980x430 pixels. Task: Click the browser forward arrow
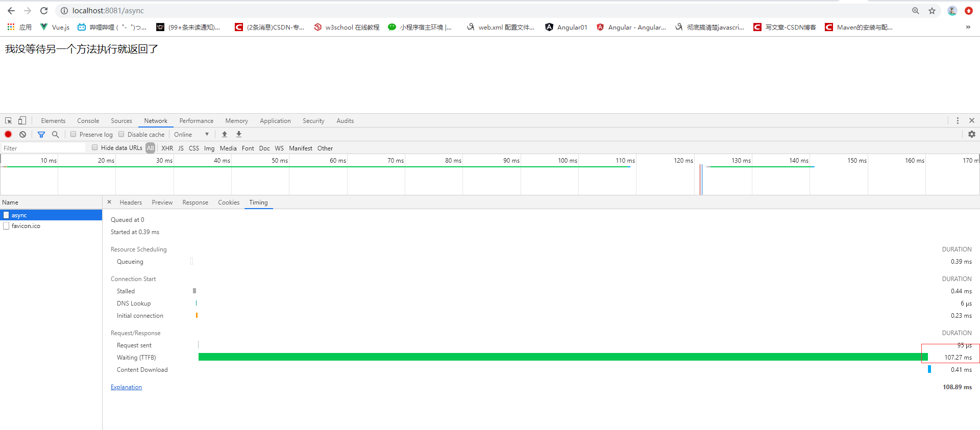(x=28, y=11)
